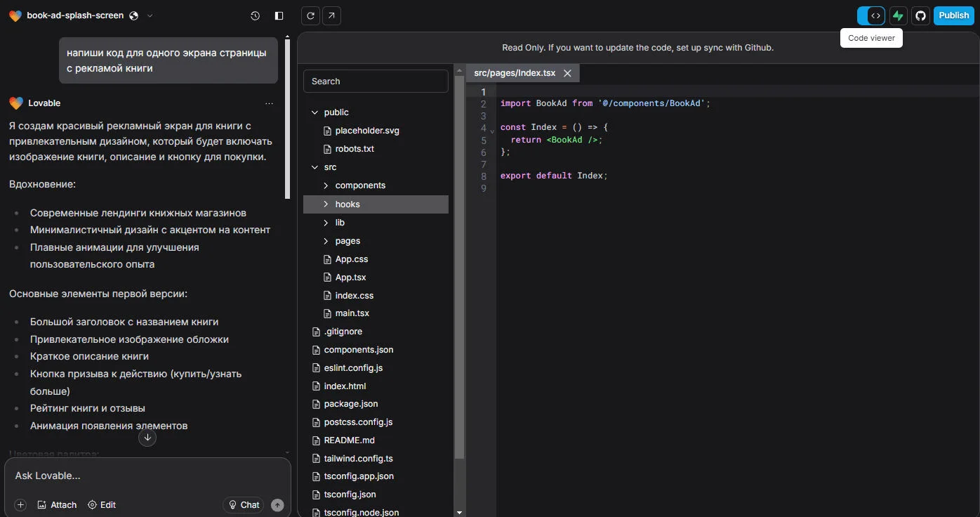This screenshot has height=517, width=980.
Task: Select the Index.tsx file tab
Action: pos(515,72)
